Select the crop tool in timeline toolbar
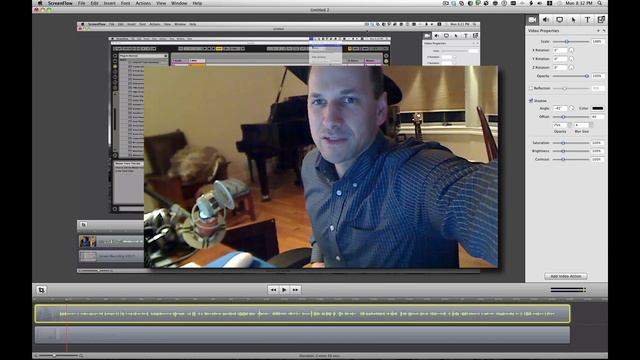Image resolution: width=640 pixels, height=360 pixels. [x=41, y=290]
